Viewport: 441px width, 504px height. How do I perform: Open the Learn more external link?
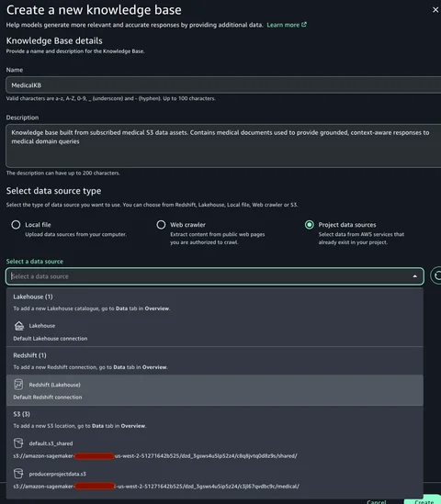point(287,25)
